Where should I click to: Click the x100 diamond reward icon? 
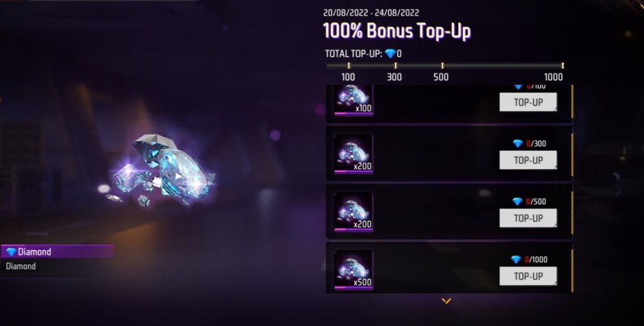(x=353, y=100)
